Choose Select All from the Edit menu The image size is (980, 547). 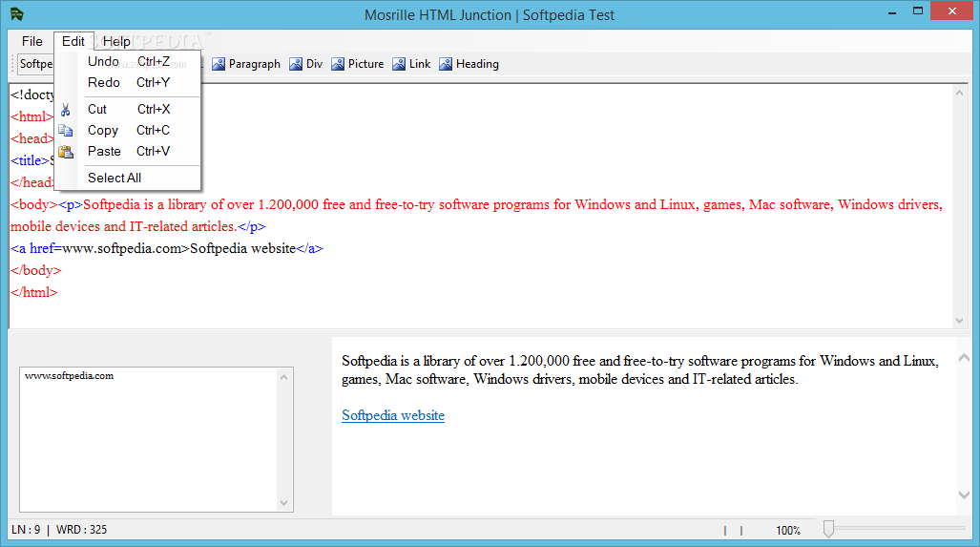click(x=128, y=179)
